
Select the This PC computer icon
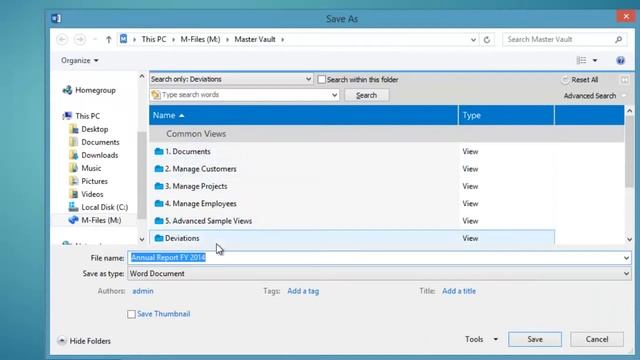coord(67,116)
